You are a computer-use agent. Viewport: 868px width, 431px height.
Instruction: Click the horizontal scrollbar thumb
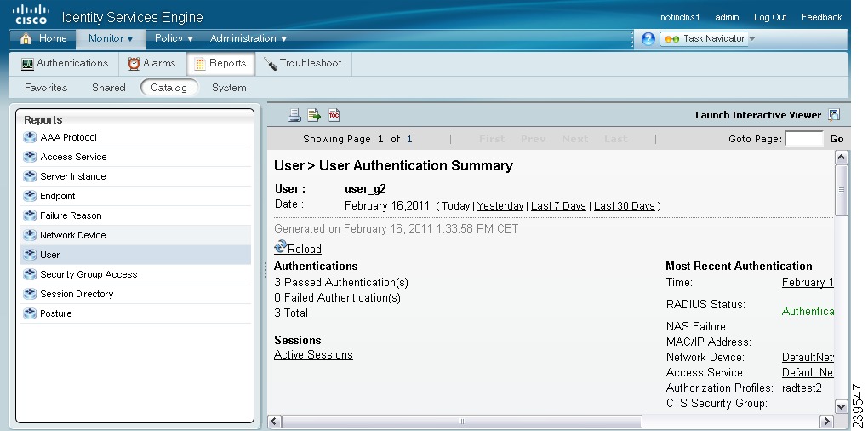click(462, 422)
